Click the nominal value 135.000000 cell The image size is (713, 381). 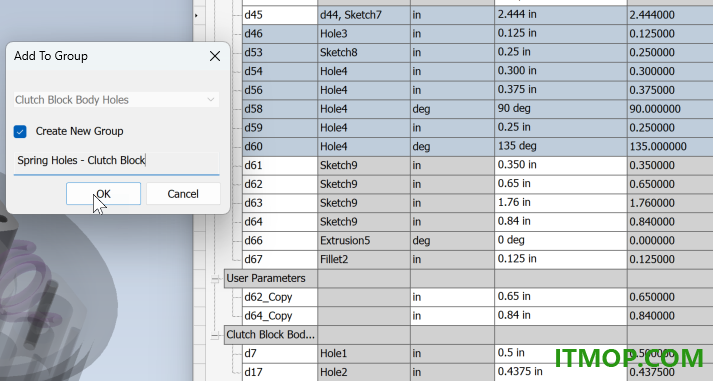670,146
